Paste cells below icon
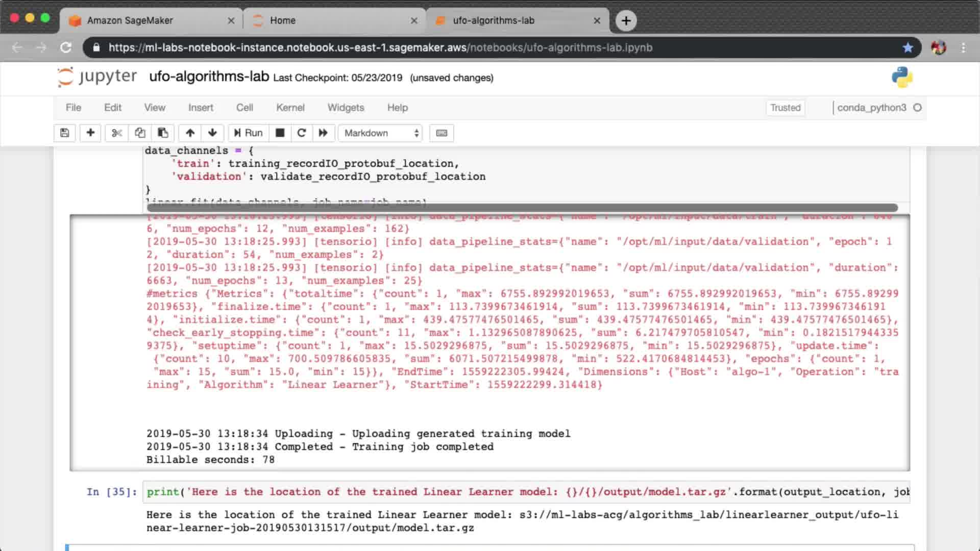 (x=163, y=133)
